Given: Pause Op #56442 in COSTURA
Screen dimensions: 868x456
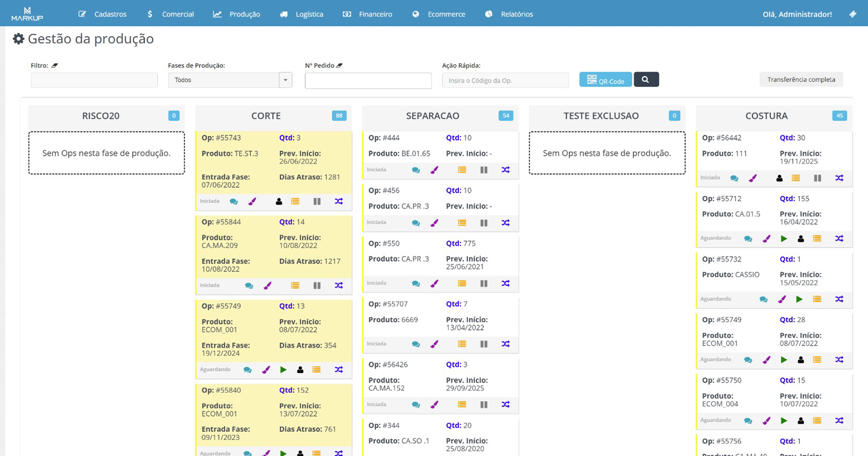Looking at the screenshot, I should tap(818, 178).
